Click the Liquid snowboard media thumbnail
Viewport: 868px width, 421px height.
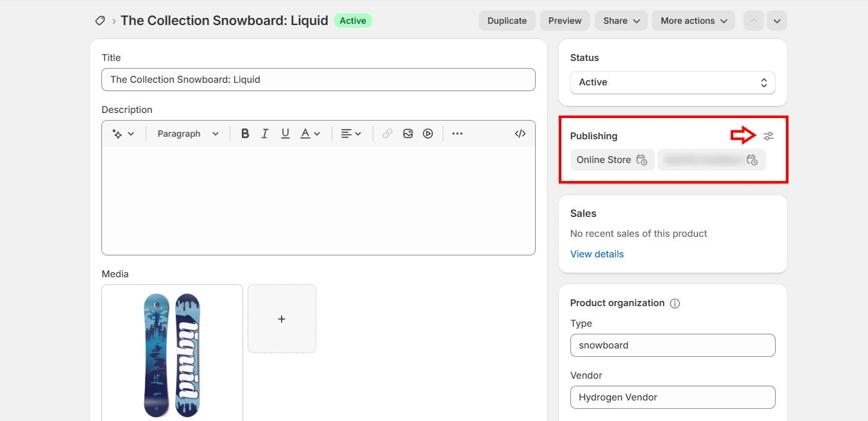point(171,353)
